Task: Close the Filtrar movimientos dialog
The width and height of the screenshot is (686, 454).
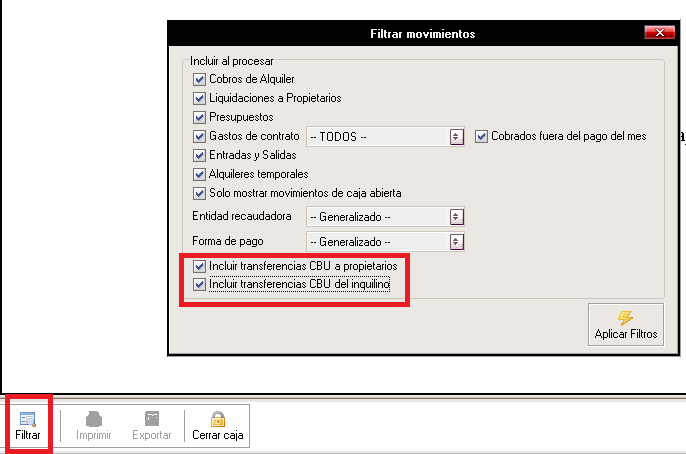Action: 658,33
